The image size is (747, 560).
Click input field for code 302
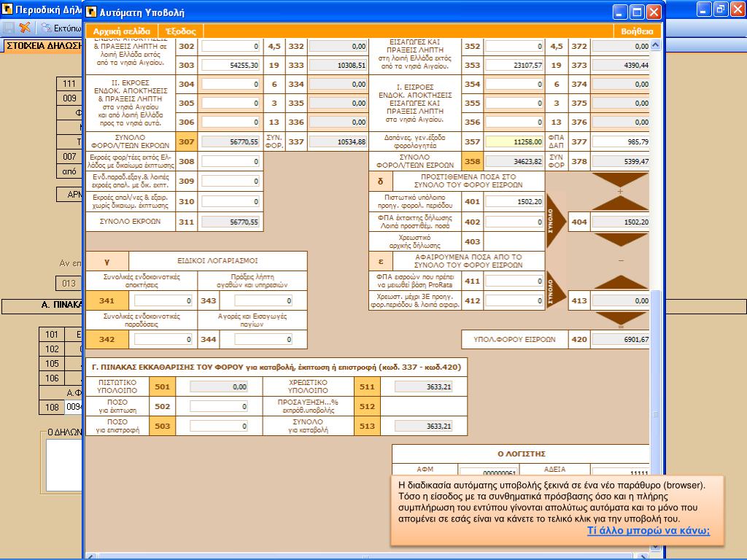coord(231,46)
